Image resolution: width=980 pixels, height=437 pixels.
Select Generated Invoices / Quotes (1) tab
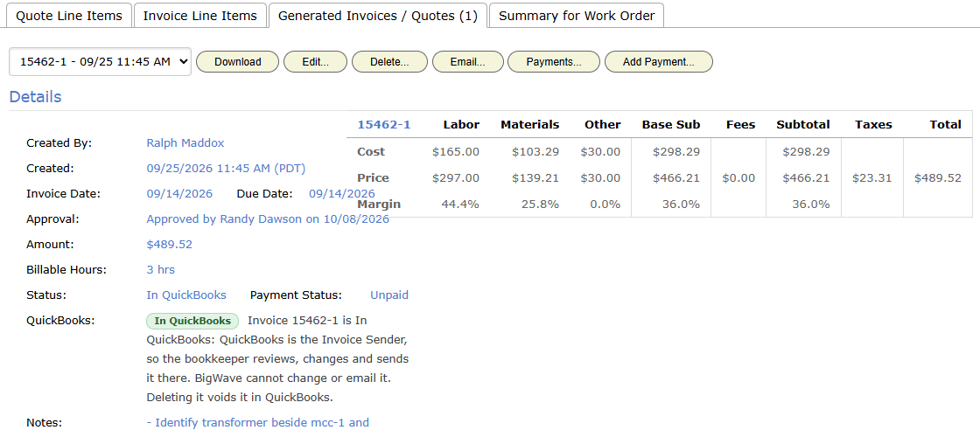tap(377, 16)
